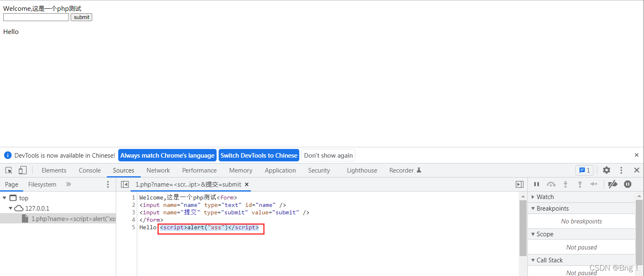The height and width of the screenshot is (276, 644).
Task: Hide the debugger sidebar pane
Action: (x=520, y=185)
